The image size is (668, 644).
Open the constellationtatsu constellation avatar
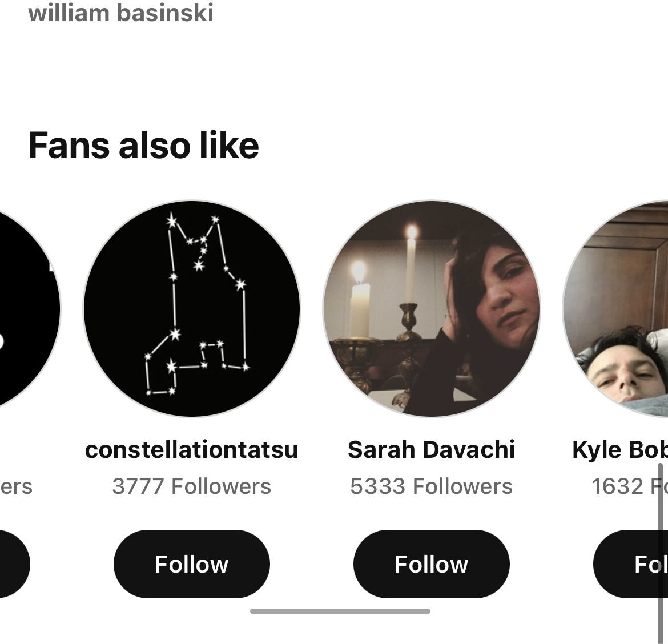pyautogui.click(x=192, y=308)
